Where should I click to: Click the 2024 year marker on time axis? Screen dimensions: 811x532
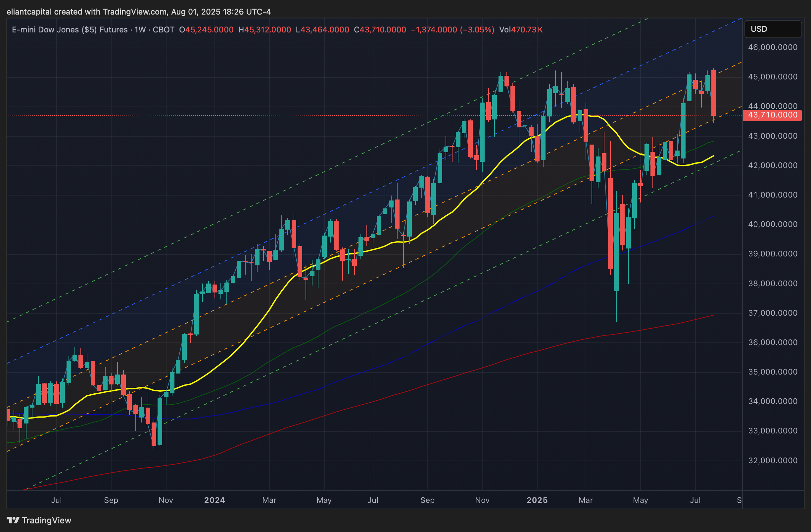[x=215, y=500]
